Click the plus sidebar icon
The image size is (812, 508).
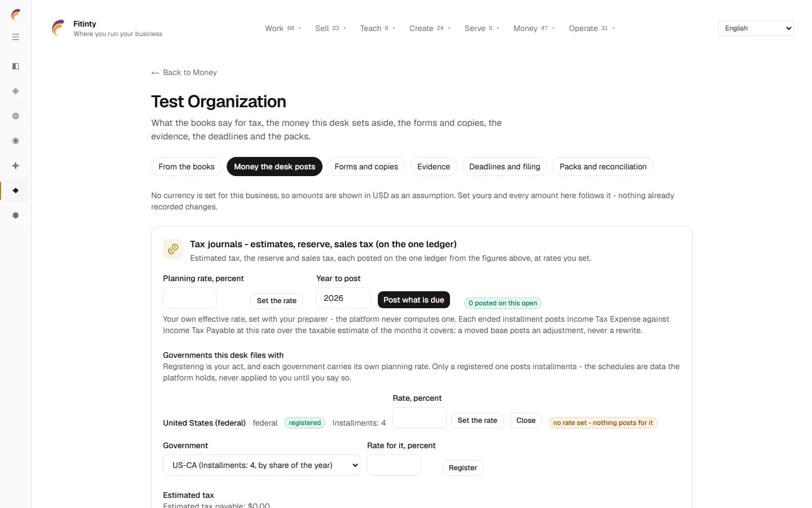[x=16, y=166]
